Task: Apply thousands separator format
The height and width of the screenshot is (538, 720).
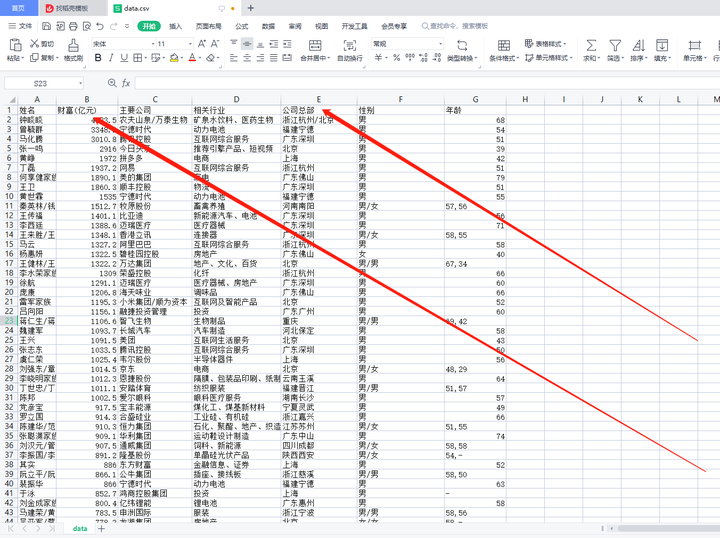Action: pos(410,58)
